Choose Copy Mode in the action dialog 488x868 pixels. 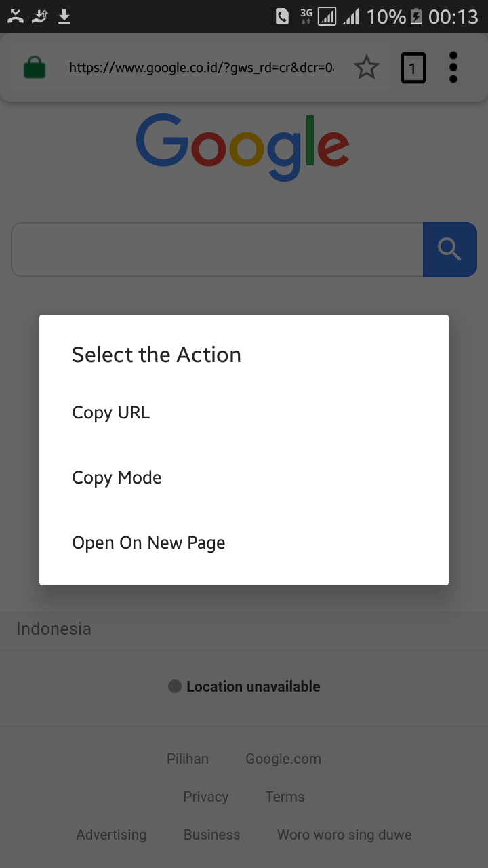[x=117, y=477]
